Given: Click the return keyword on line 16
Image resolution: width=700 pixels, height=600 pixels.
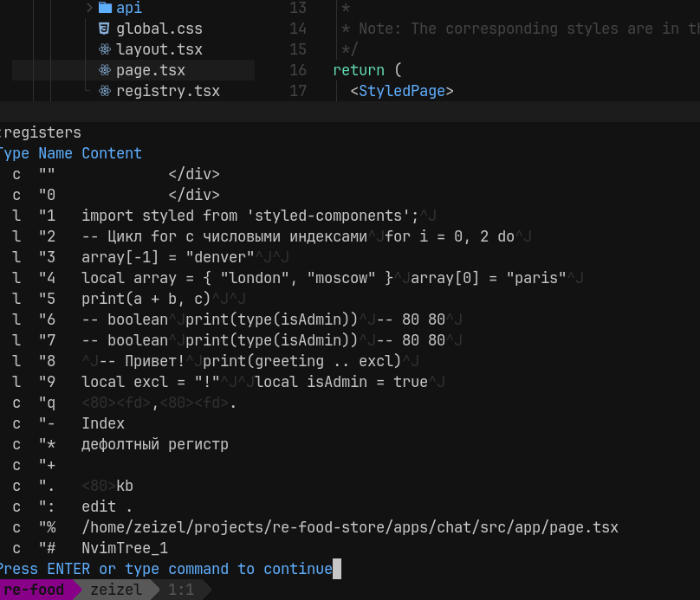Looking at the screenshot, I should click(359, 70).
